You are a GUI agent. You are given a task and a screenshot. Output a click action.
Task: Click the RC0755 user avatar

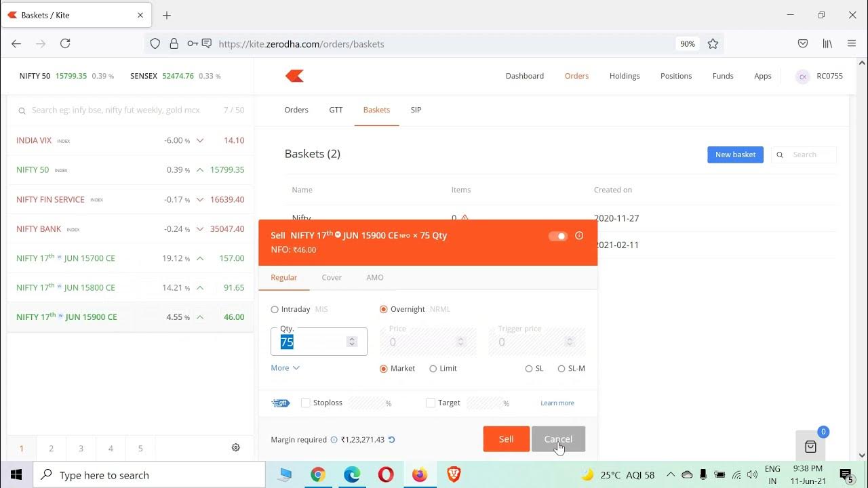click(x=803, y=77)
